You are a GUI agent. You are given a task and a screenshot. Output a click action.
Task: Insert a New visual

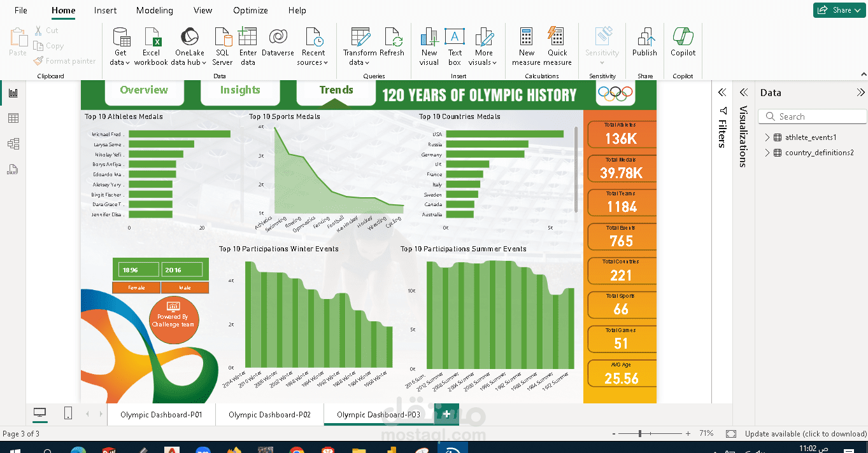click(x=429, y=46)
